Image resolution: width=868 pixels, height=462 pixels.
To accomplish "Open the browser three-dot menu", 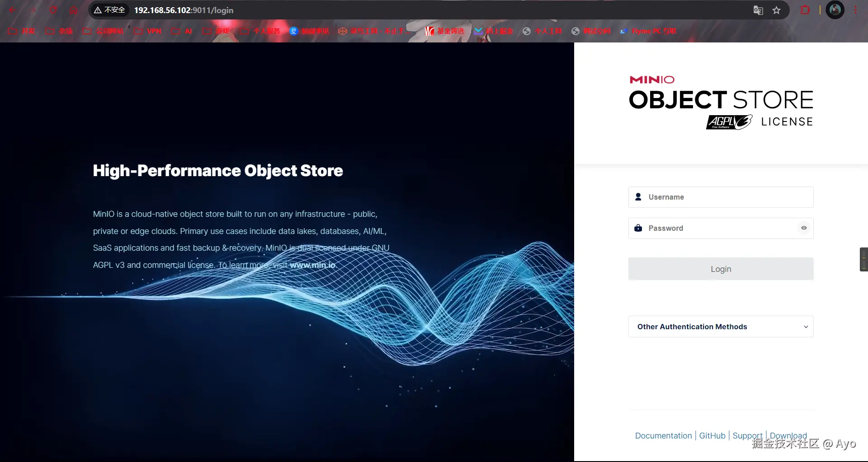I will [855, 10].
